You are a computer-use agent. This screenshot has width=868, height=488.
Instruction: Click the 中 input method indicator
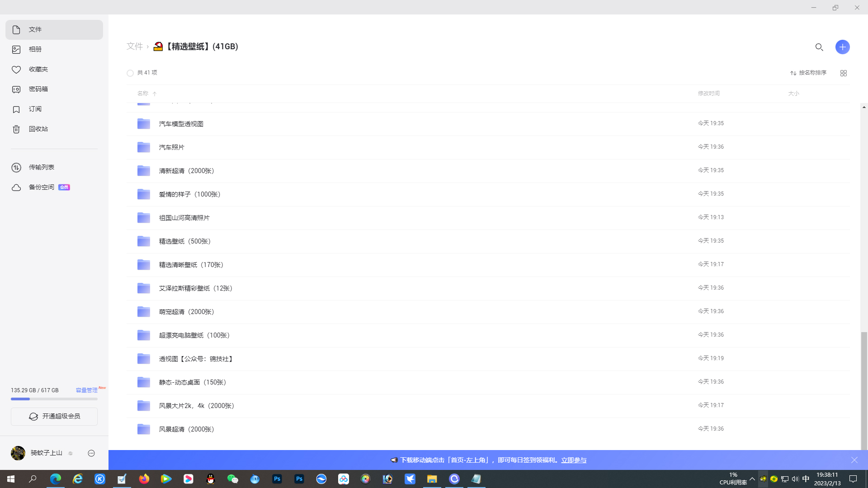coord(806,479)
